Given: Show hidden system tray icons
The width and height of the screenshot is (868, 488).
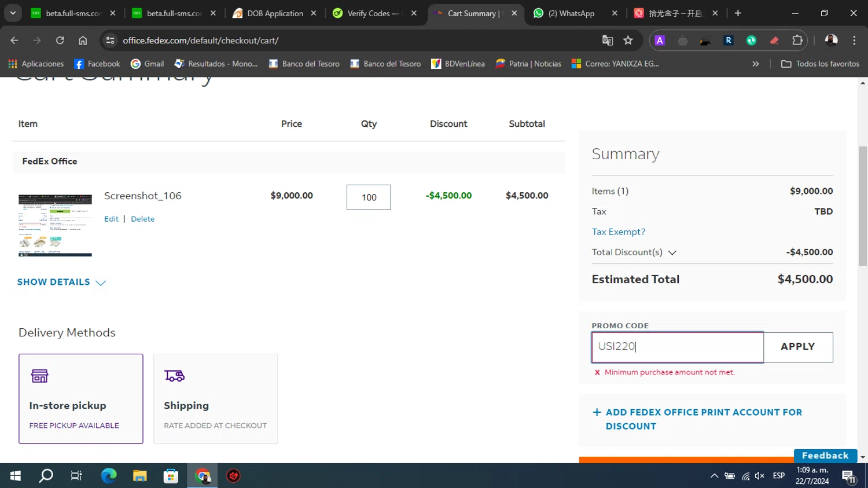Looking at the screenshot, I should point(715,476).
